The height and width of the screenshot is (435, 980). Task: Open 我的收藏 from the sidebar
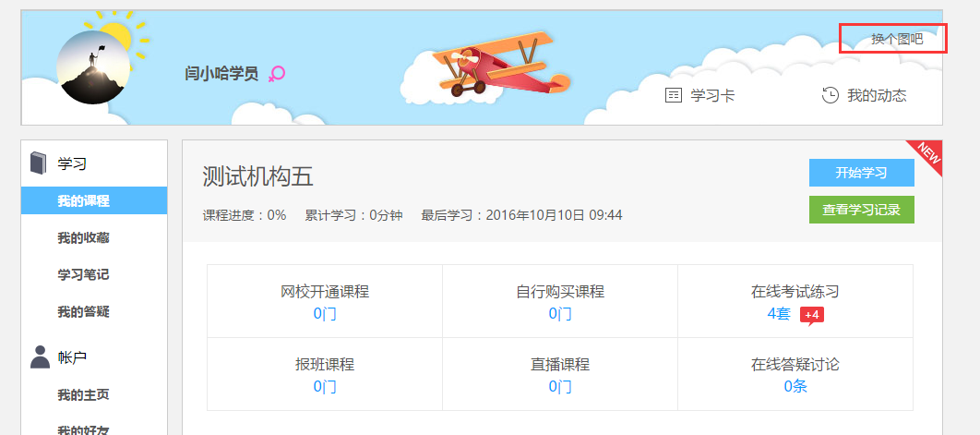[x=83, y=238]
